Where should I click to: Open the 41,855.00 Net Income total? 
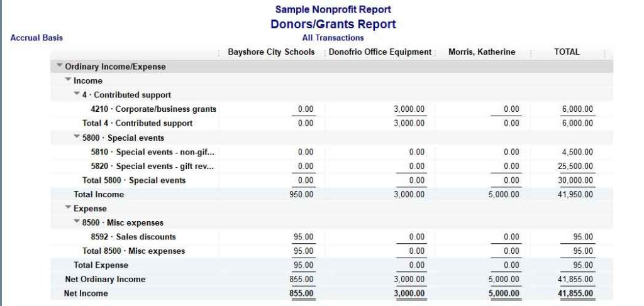(577, 293)
